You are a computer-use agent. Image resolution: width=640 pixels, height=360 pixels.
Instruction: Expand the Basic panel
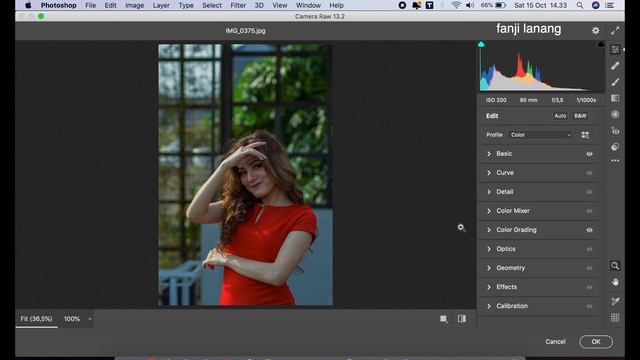point(489,153)
